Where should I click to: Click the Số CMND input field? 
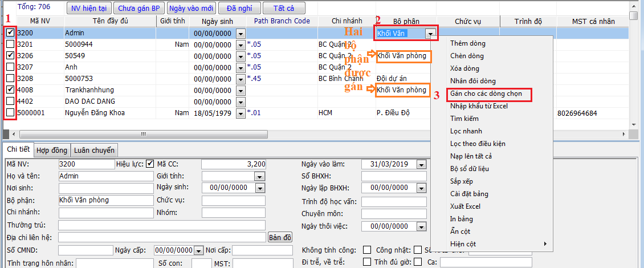click(x=85, y=250)
